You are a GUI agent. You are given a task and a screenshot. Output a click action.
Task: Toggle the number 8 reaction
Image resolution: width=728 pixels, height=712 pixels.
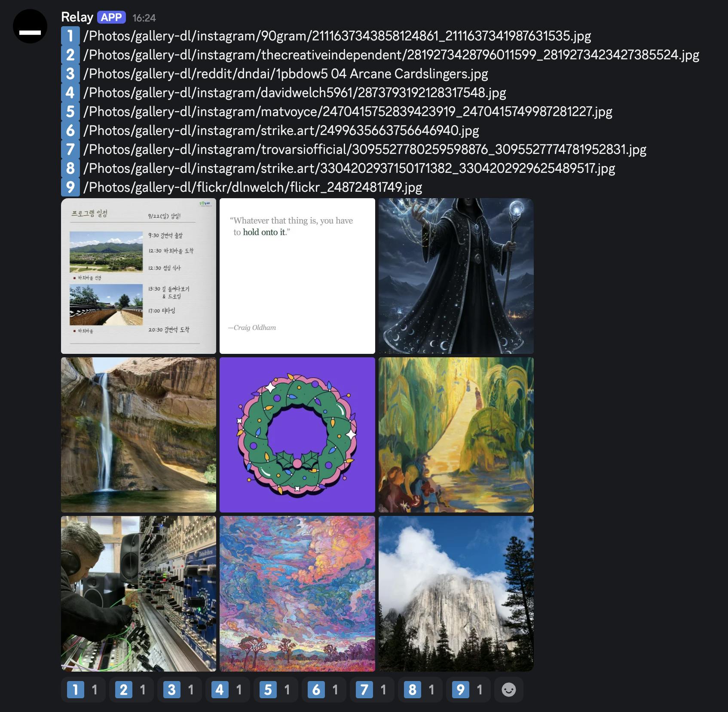point(420,690)
